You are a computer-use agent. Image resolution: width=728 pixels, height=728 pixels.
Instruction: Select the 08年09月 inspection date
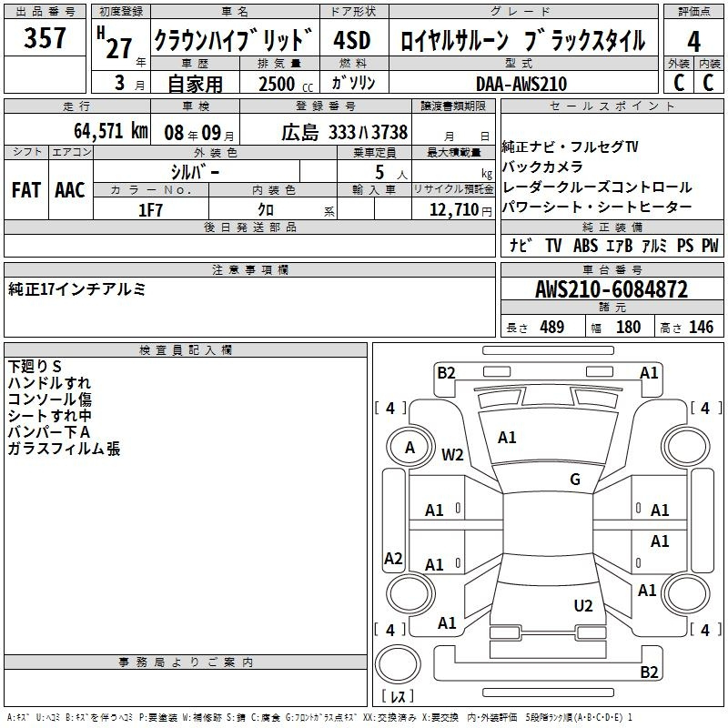pos(199,133)
